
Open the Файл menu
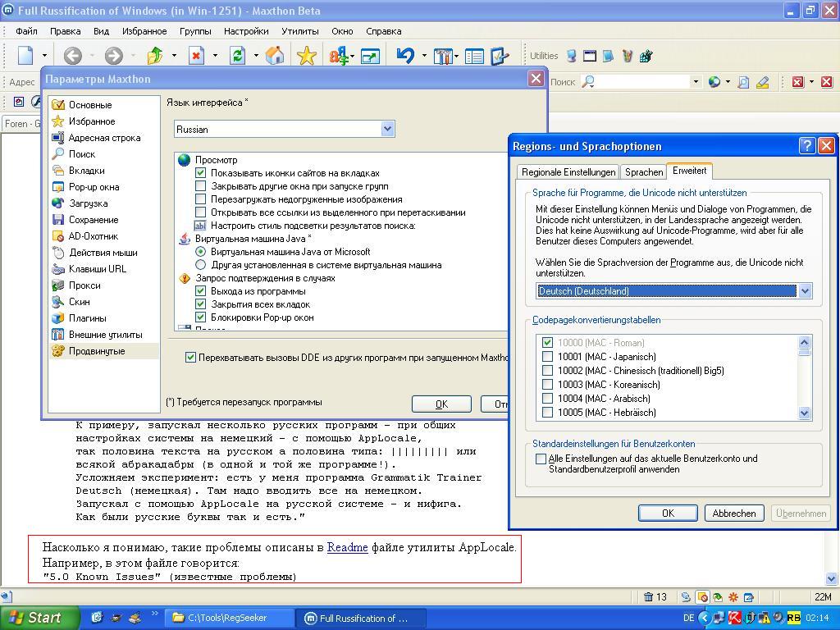pyautogui.click(x=26, y=31)
